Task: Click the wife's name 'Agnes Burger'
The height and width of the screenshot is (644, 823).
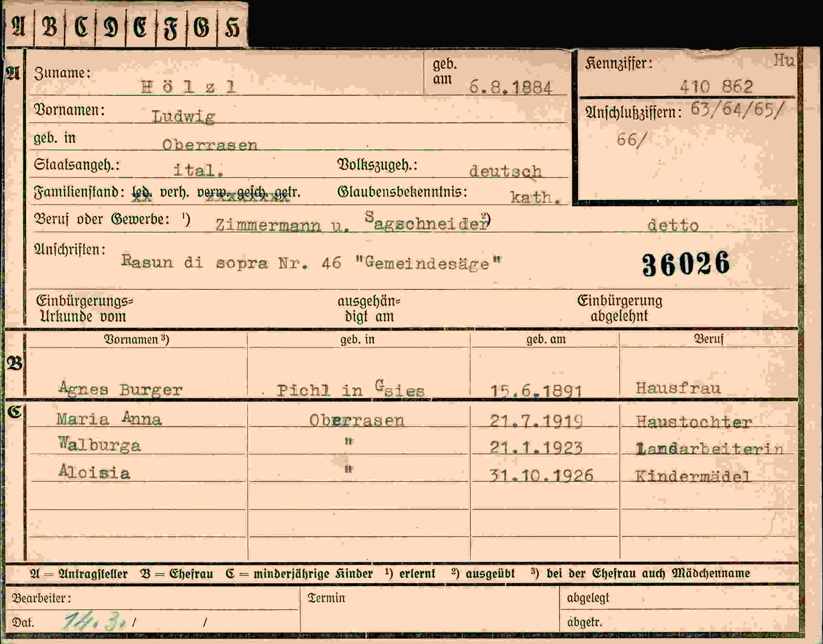Action: click(x=121, y=389)
